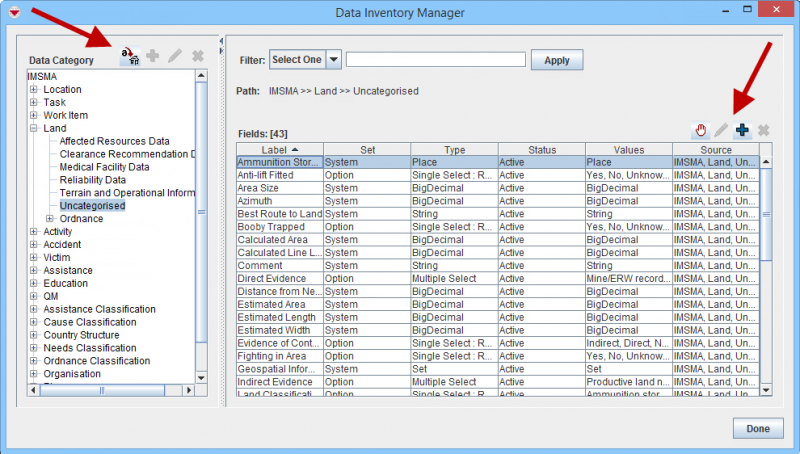Click the delete field X icon

pos(764,130)
